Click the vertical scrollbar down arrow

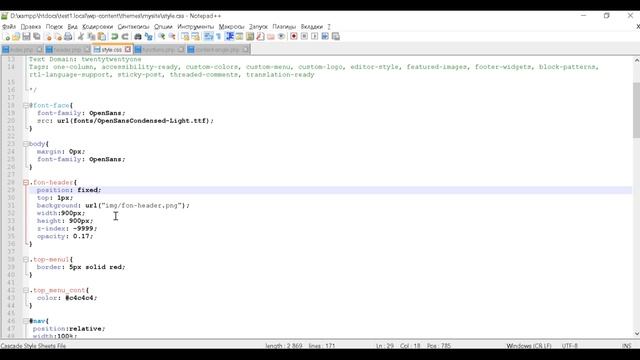click(x=636, y=333)
